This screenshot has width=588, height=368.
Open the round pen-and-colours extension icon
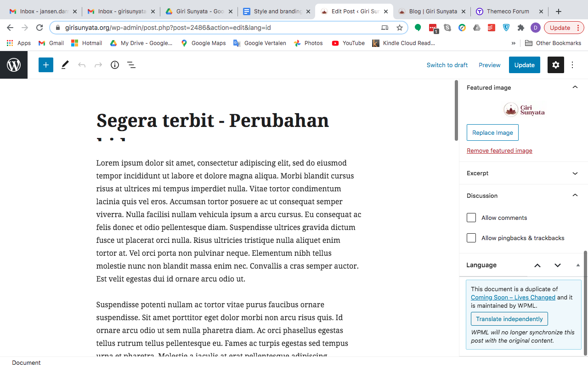coord(462,28)
